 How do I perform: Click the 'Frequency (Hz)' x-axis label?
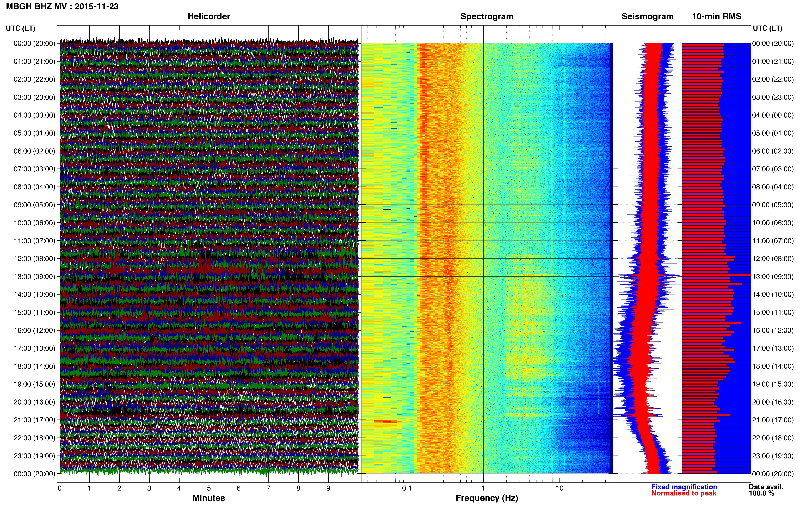[487, 498]
